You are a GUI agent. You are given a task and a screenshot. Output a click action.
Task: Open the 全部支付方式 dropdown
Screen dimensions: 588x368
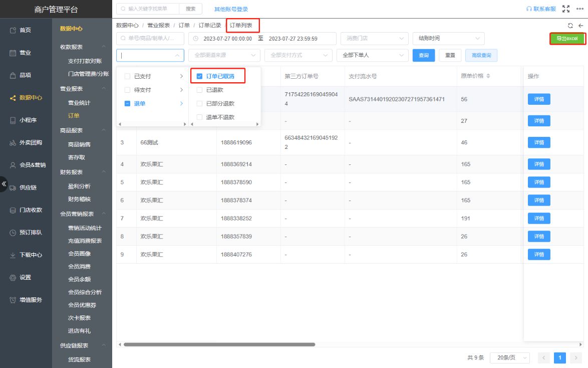(x=299, y=55)
